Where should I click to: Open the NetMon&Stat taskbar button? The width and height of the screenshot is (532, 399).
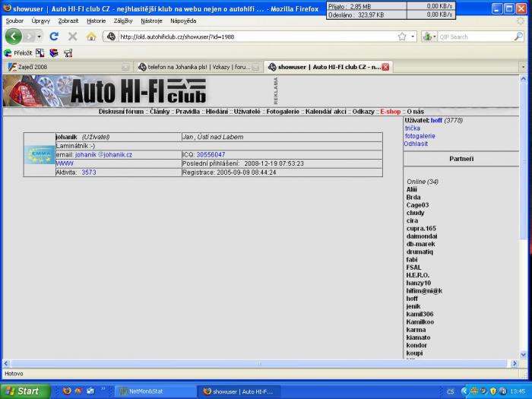pos(155,391)
